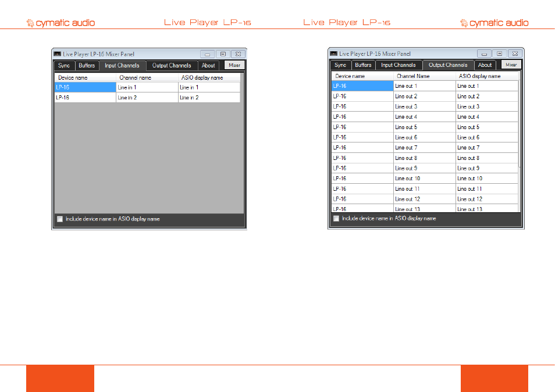Click Line out 3 channel name cell

pos(424,106)
